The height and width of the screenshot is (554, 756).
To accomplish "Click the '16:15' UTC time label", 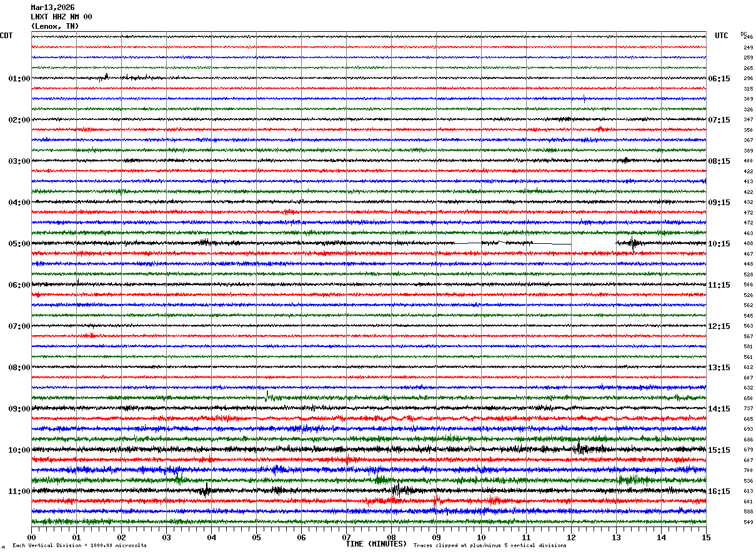I will pos(719,491).
